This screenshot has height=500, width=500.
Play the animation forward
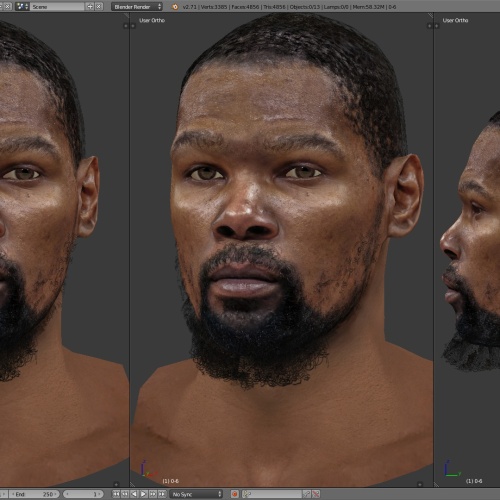[143, 494]
